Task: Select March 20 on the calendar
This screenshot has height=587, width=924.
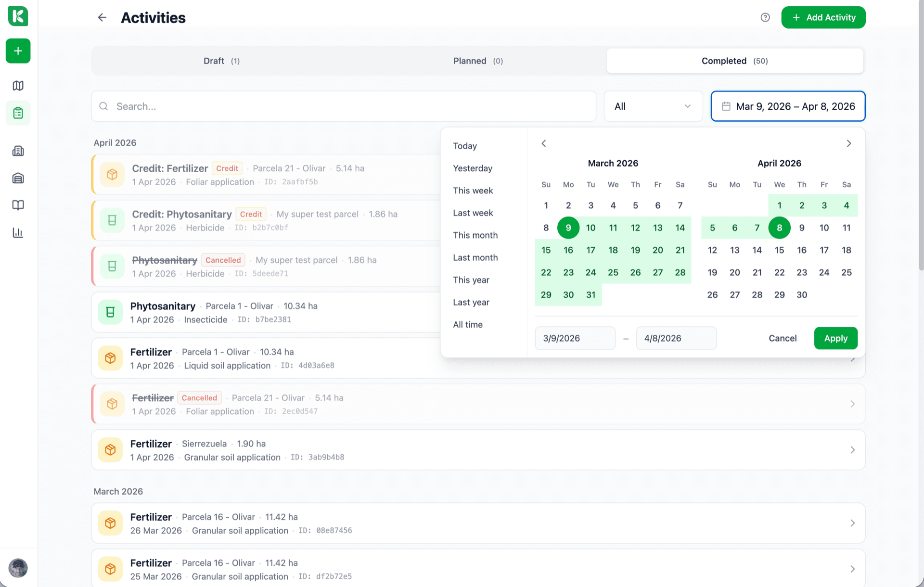Action: click(x=657, y=250)
